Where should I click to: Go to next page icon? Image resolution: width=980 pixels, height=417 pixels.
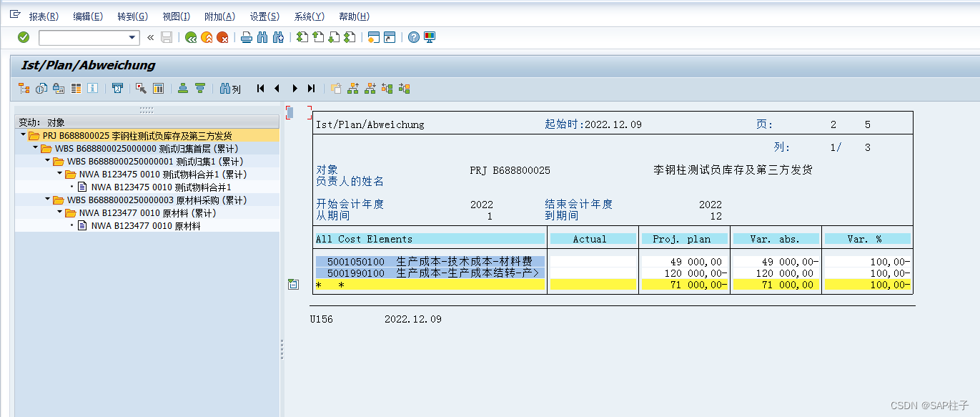[x=334, y=37]
